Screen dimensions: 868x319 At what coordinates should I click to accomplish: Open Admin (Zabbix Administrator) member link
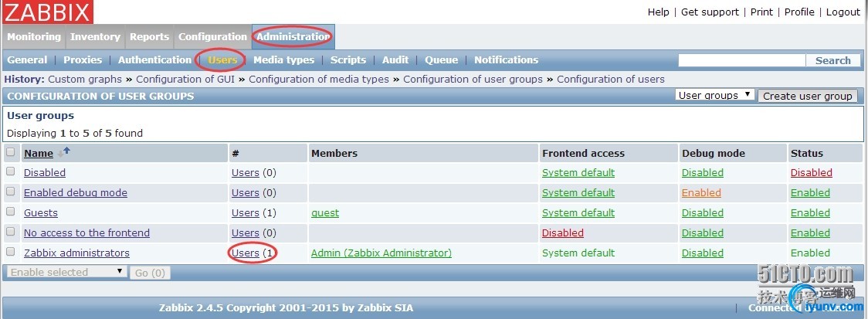381,253
